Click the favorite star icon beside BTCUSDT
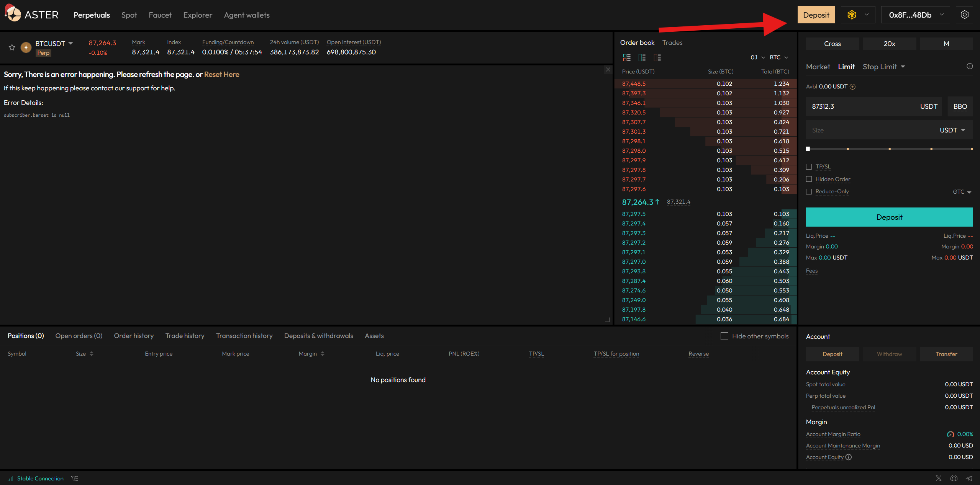This screenshot has width=980, height=485. [12, 47]
